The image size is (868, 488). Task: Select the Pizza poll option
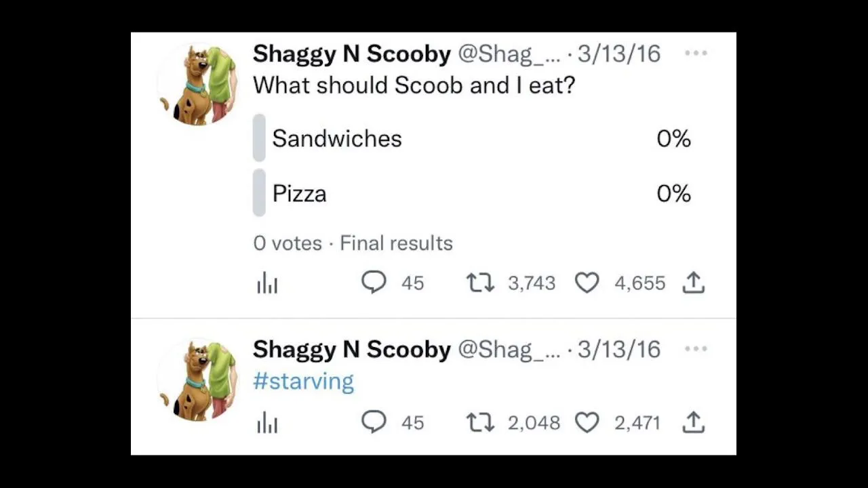click(299, 194)
